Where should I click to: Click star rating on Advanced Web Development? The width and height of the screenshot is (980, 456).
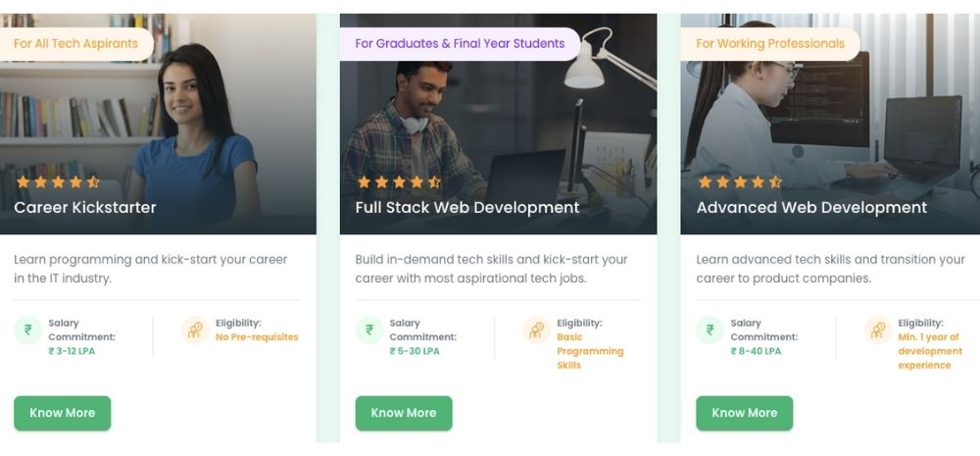[x=740, y=181]
